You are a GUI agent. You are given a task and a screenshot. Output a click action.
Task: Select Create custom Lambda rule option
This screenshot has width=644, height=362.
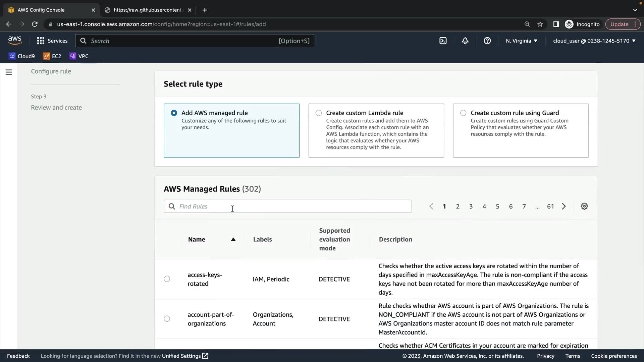319,113
